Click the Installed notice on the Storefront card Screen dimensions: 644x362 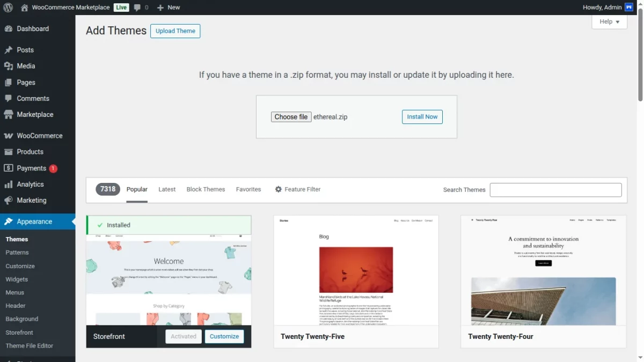tap(169, 225)
